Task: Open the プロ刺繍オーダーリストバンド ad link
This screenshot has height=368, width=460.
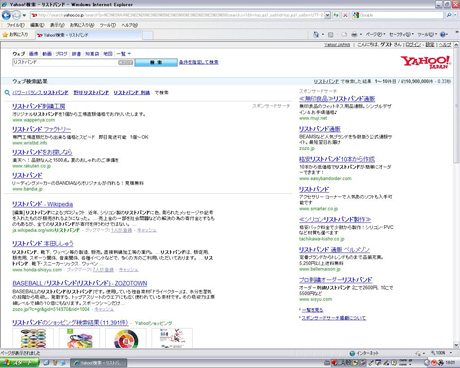Action: click(335, 280)
